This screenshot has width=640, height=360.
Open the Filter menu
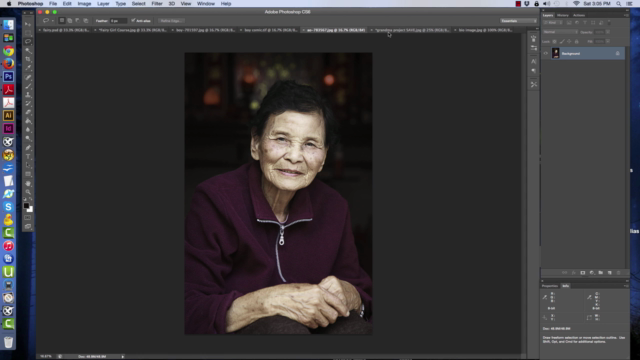pyautogui.click(x=157, y=4)
